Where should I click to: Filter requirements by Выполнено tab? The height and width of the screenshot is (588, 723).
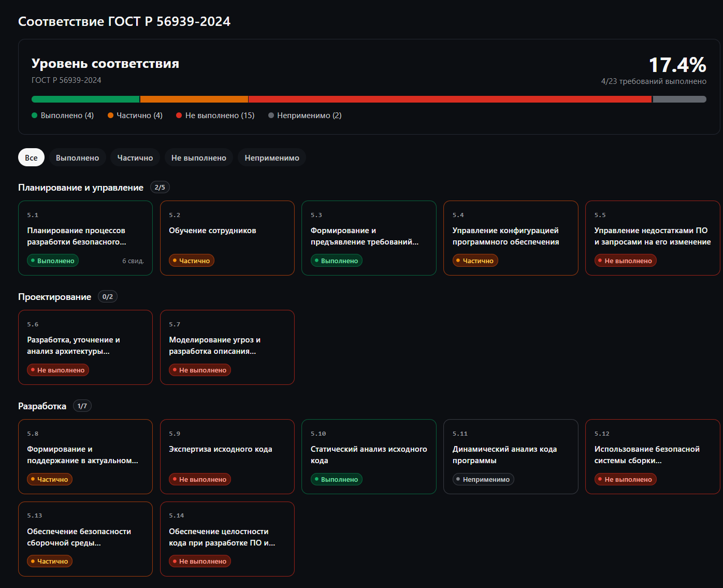tap(77, 157)
